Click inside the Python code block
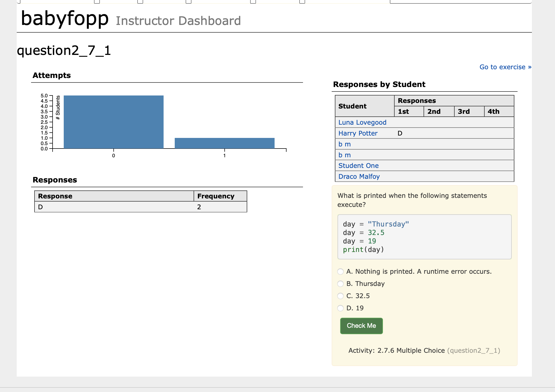The height and width of the screenshot is (392, 555). 424,237
